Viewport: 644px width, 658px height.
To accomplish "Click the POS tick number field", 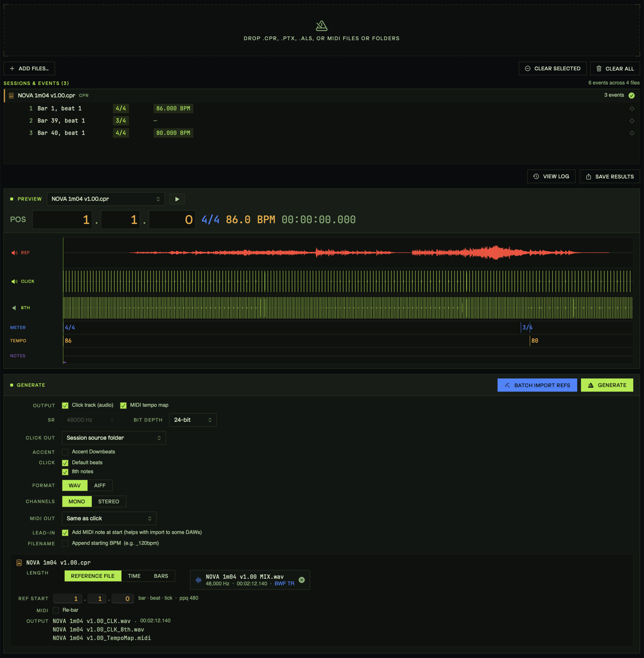I will point(172,219).
